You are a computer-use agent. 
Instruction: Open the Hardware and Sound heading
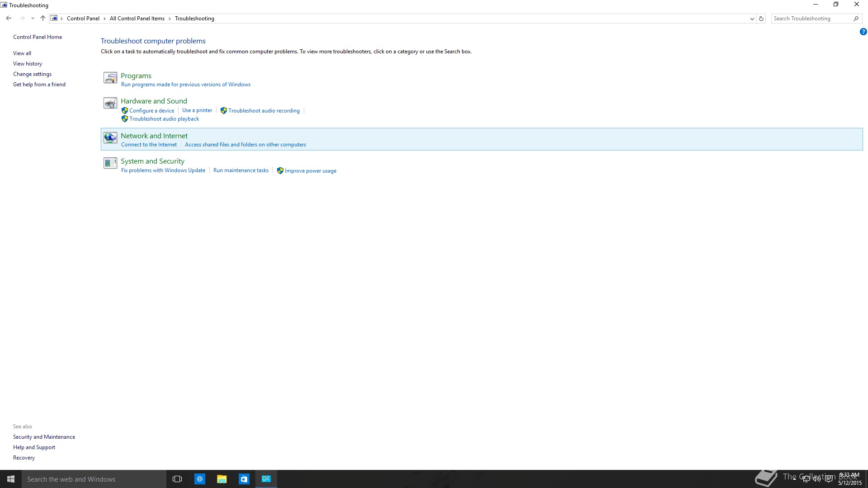[154, 101]
